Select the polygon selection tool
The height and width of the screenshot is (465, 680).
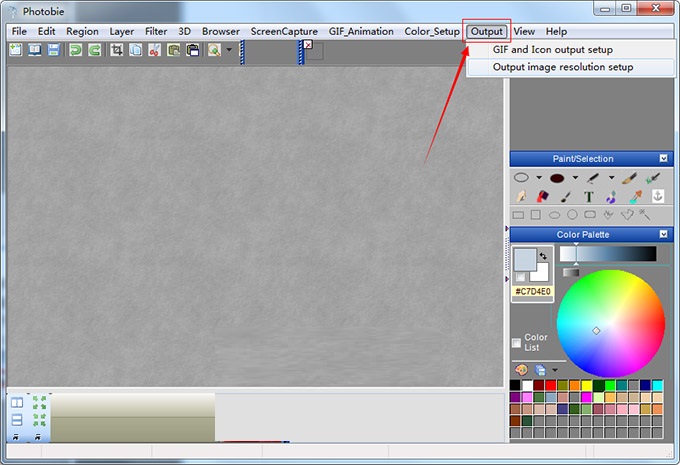coord(627,215)
